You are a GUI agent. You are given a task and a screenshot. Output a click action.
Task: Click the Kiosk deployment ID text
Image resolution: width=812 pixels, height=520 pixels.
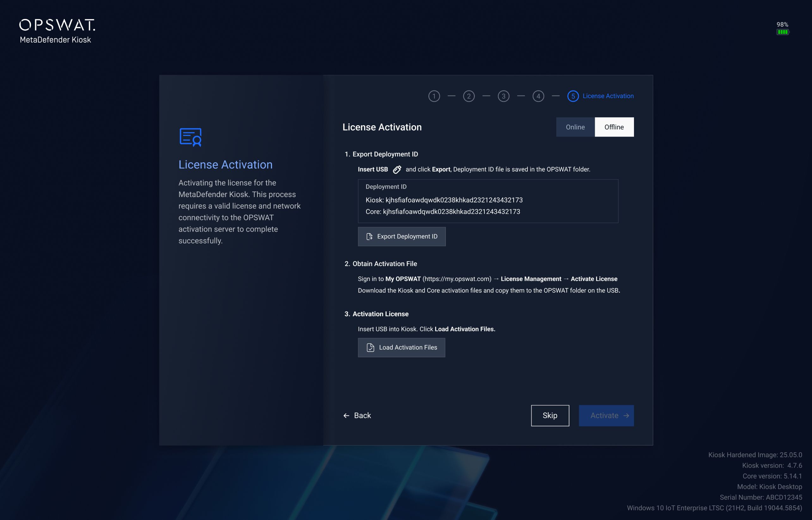(x=444, y=200)
